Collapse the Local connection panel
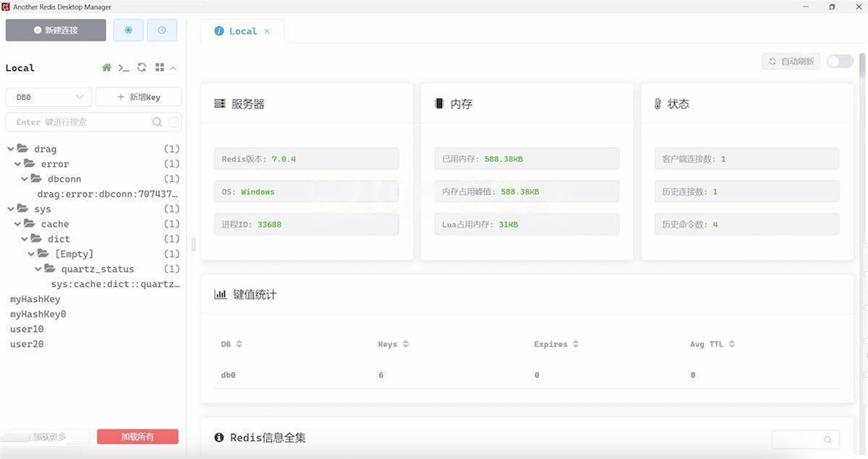Screen dimensions: 868x459 pos(173,68)
